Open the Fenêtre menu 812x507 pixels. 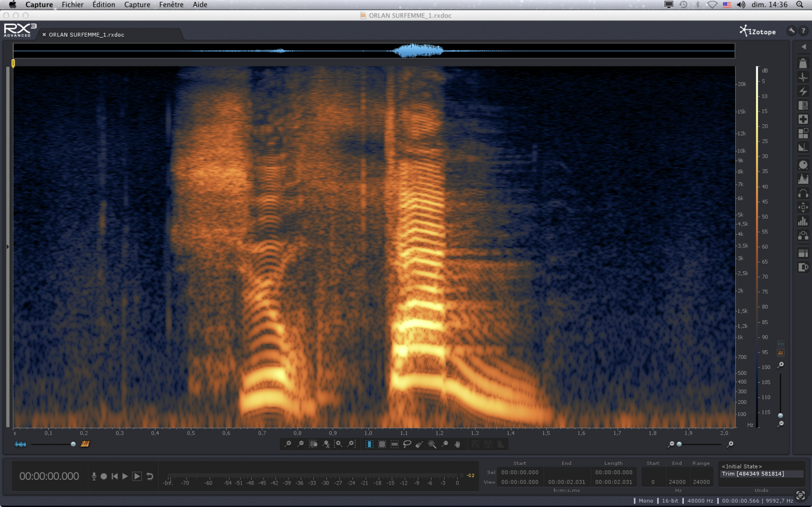(x=171, y=5)
